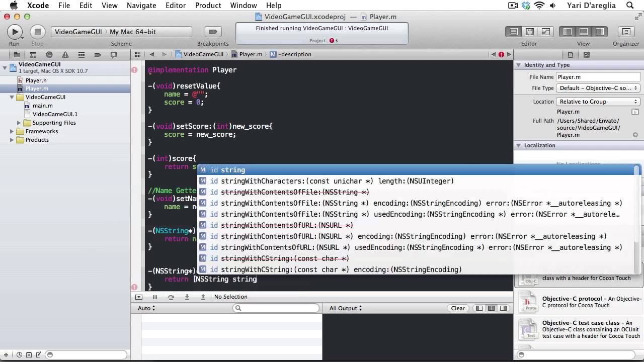Toggle the Utilities pane view
Image resolution: width=644 pixels, height=362 pixels.
coord(600,32)
